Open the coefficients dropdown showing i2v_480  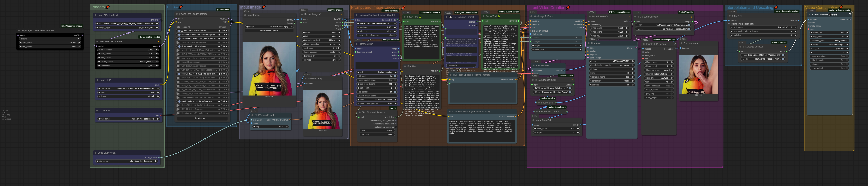point(128,65)
